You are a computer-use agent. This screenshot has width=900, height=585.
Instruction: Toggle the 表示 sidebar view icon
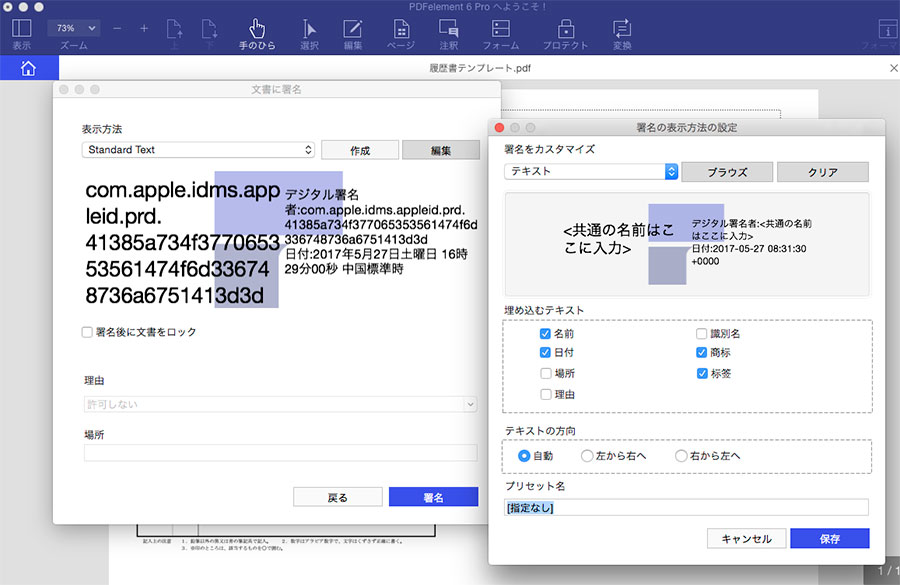(x=21, y=28)
